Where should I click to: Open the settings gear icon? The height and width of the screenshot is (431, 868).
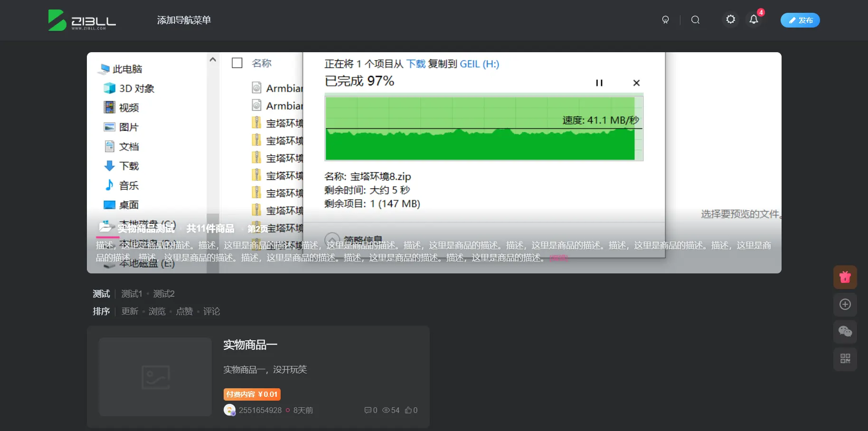[731, 19]
